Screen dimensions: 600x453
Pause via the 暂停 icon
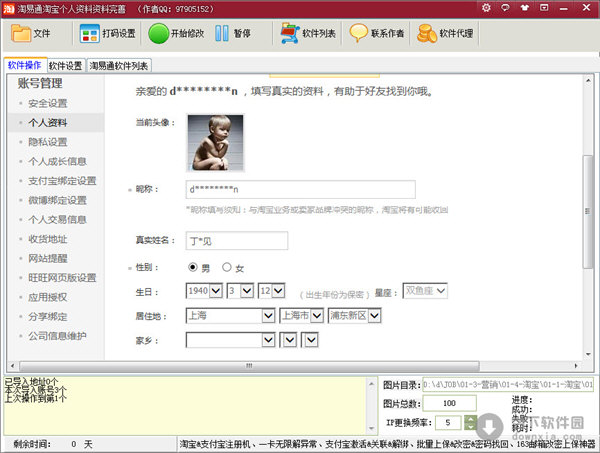[222, 33]
